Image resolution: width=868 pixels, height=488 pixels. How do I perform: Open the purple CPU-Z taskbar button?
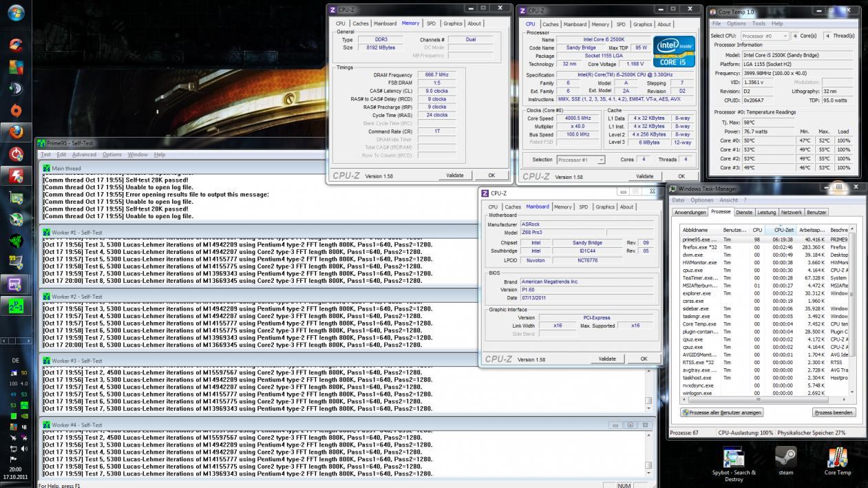coord(16,284)
